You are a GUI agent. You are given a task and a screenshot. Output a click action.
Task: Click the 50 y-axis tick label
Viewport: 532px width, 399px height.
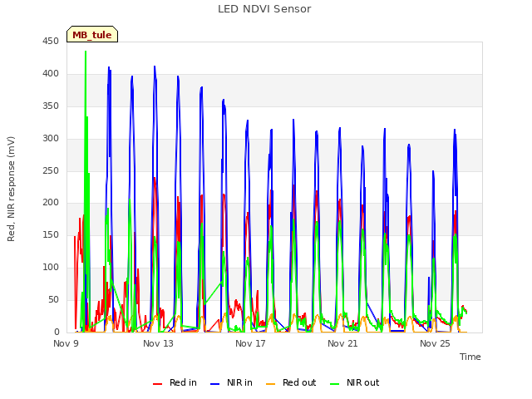pos(53,299)
